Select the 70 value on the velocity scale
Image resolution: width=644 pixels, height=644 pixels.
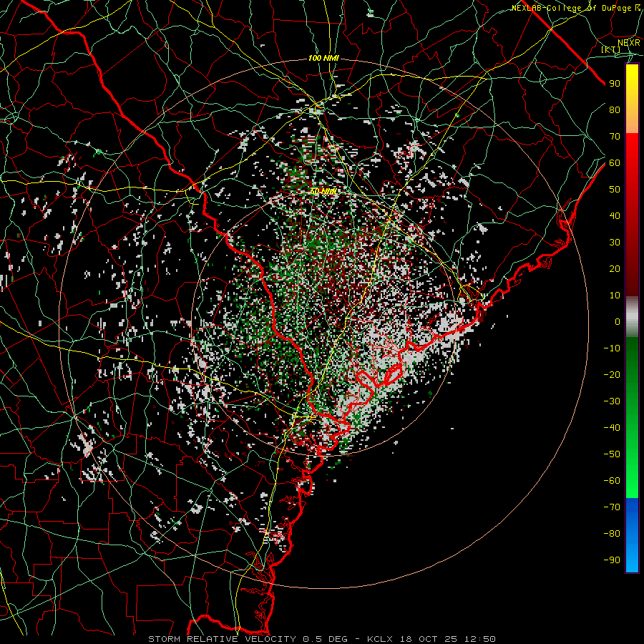pyautogui.click(x=615, y=137)
